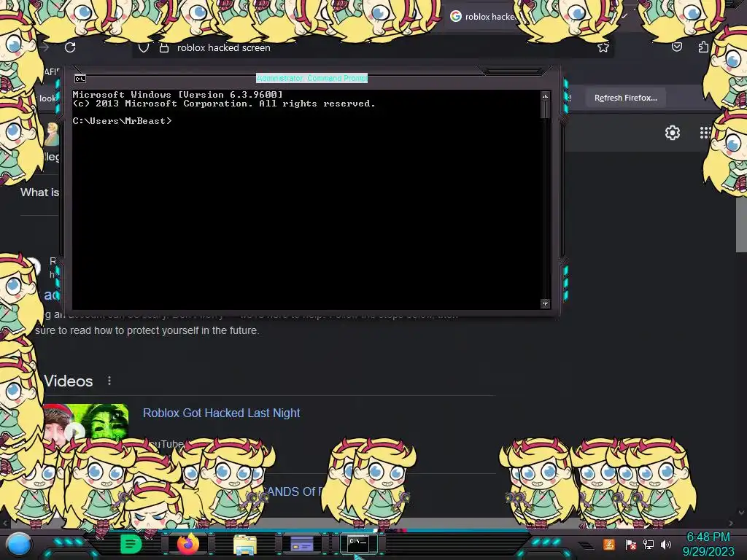Open the Action Center flag icon

click(630, 545)
